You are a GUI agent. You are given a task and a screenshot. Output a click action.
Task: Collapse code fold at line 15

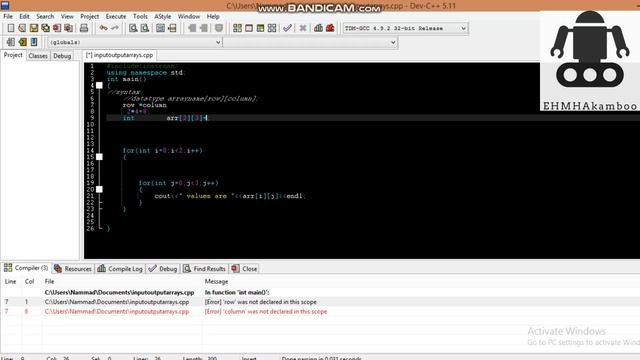pyautogui.click(x=99, y=157)
